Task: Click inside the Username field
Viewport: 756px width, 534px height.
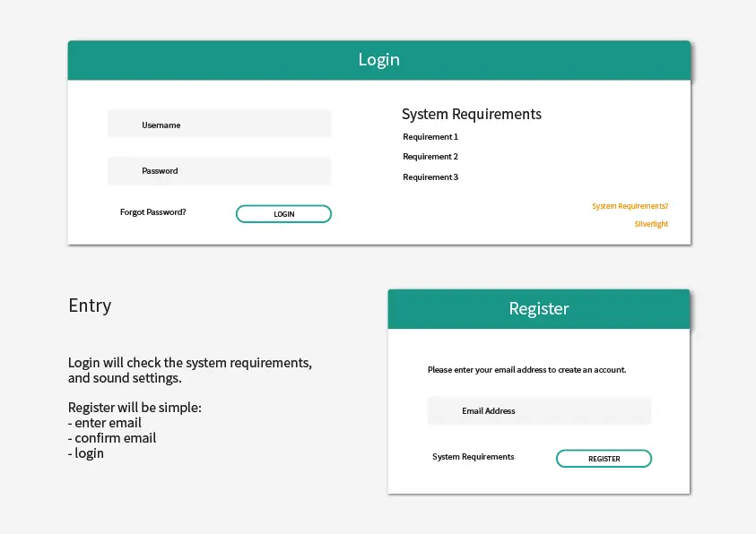Action: click(x=219, y=123)
